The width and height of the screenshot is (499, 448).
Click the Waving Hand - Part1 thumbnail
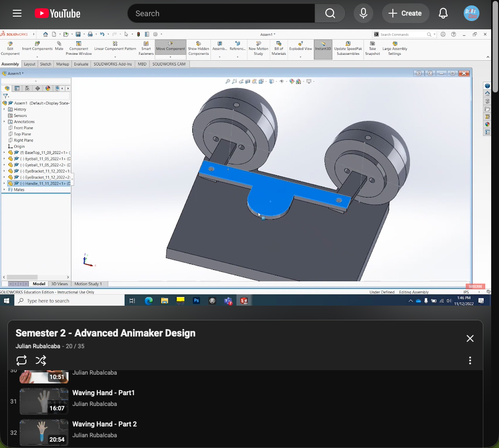tap(44, 401)
